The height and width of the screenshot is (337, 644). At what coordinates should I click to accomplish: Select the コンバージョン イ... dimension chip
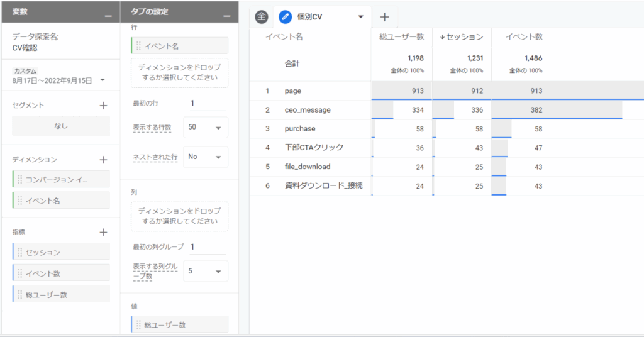(61, 179)
